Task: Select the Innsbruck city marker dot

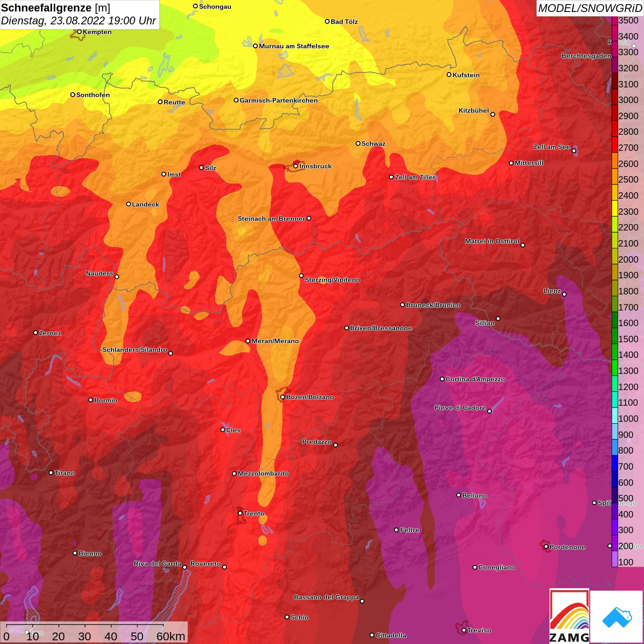Action: 296,166
